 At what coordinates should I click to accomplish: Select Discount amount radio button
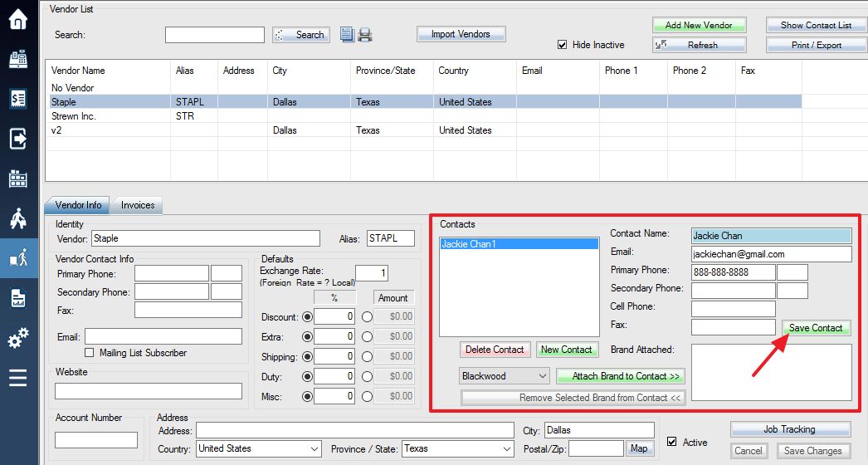point(367,317)
